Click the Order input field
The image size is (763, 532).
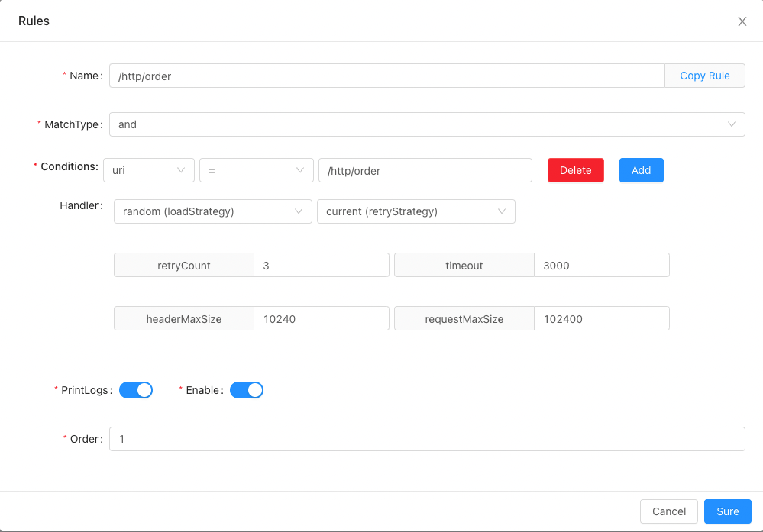click(426, 439)
